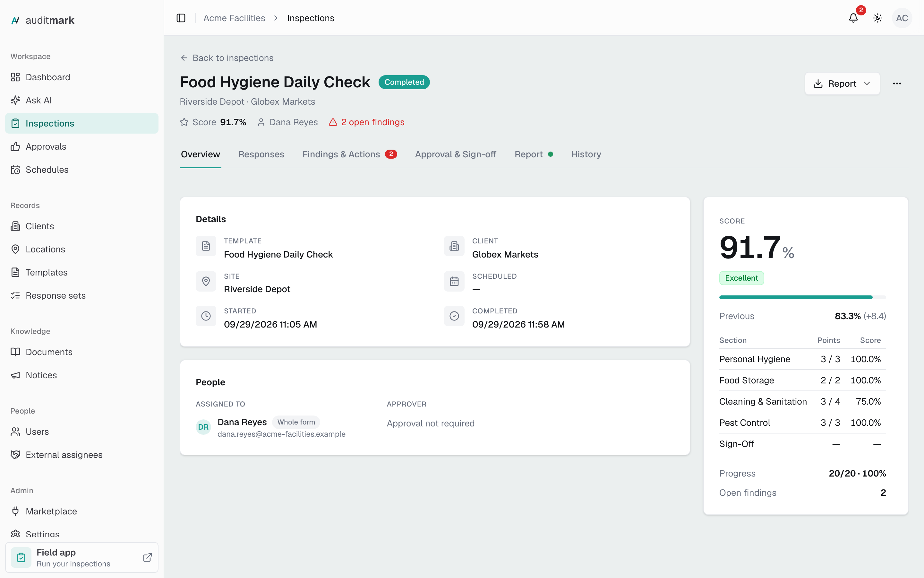This screenshot has width=924, height=578.
Task: Select the Pest Control section row
Action: [802, 422]
